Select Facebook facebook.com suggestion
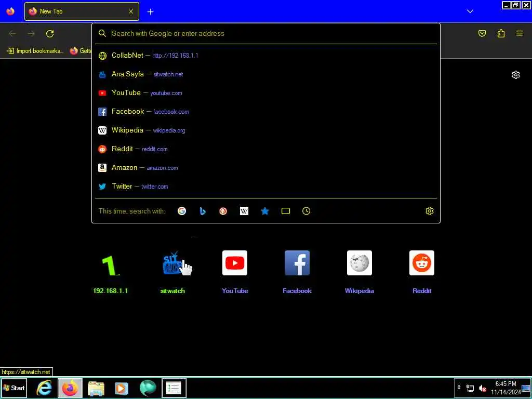 click(x=266, y=111)
